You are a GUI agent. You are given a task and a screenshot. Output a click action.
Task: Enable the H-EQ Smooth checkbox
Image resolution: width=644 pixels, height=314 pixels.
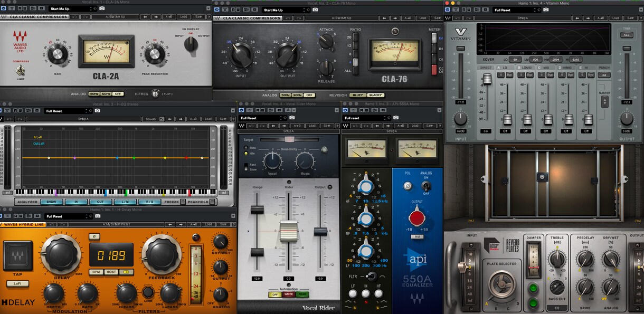point(162,119)
